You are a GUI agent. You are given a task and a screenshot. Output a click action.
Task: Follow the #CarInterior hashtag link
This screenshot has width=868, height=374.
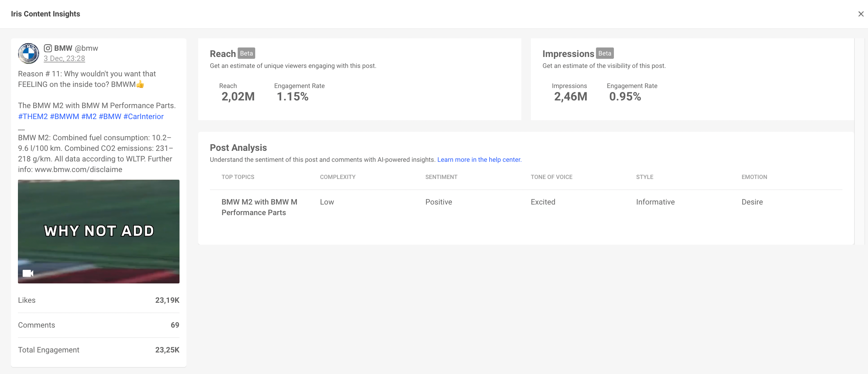click(143, 117)
